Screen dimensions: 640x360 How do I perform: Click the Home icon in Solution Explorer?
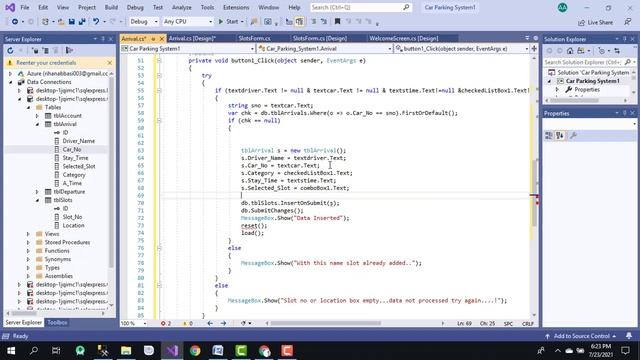570,51
